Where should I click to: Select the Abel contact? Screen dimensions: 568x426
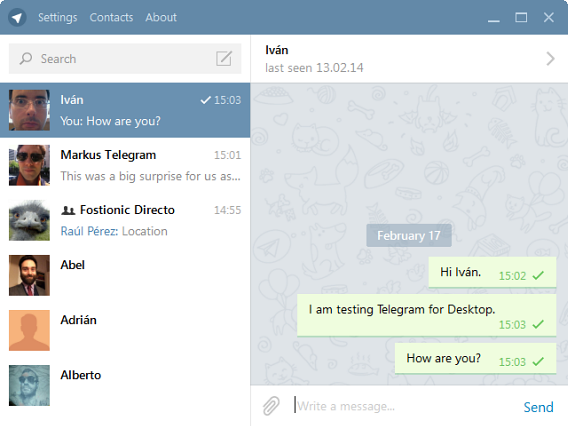point(125,275)
